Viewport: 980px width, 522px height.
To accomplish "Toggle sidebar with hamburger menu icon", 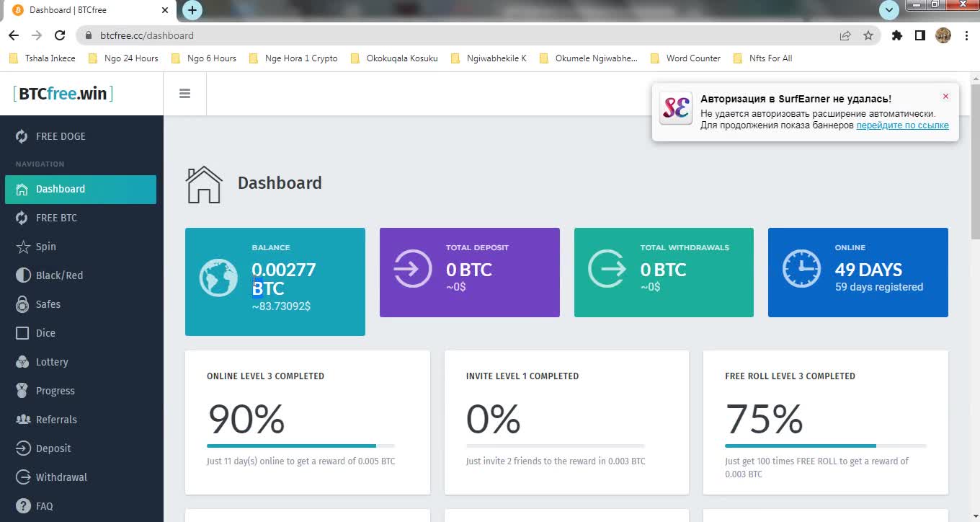I will click(x=184, y=94).
